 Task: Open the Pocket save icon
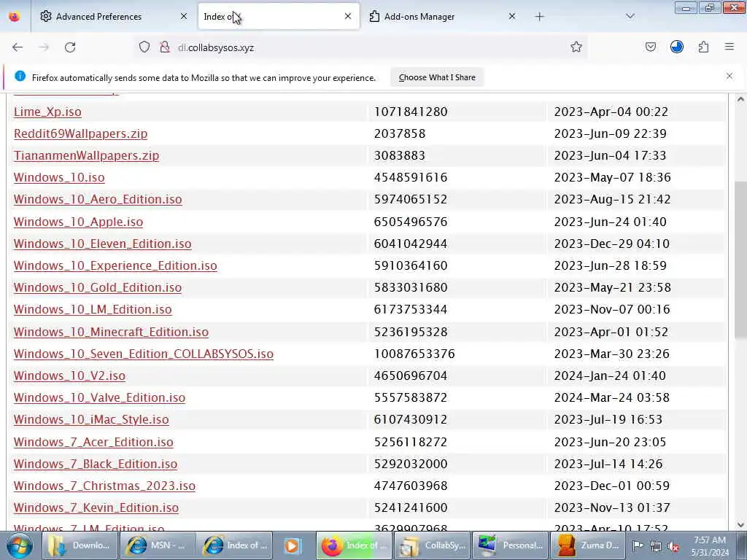tap(650, 47)
